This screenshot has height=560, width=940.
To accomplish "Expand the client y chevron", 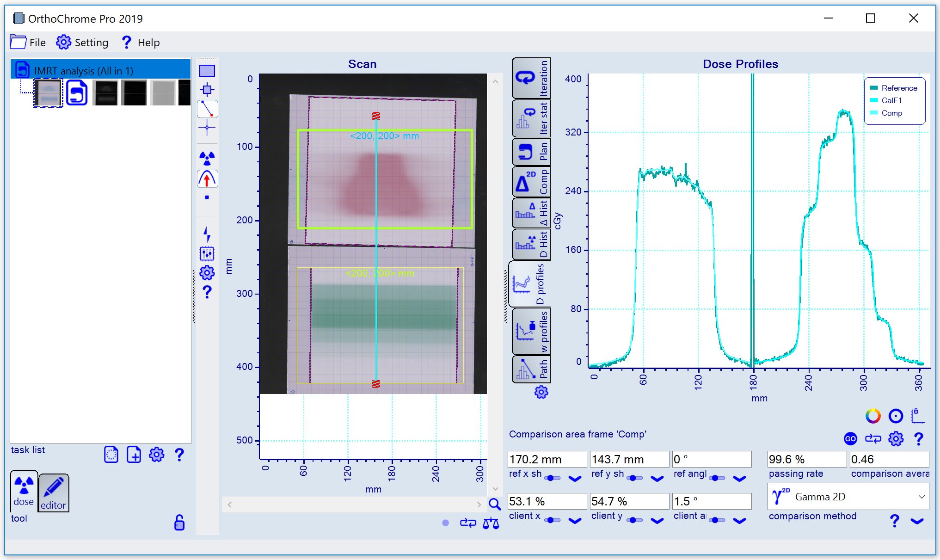I will tap(657, 521).
